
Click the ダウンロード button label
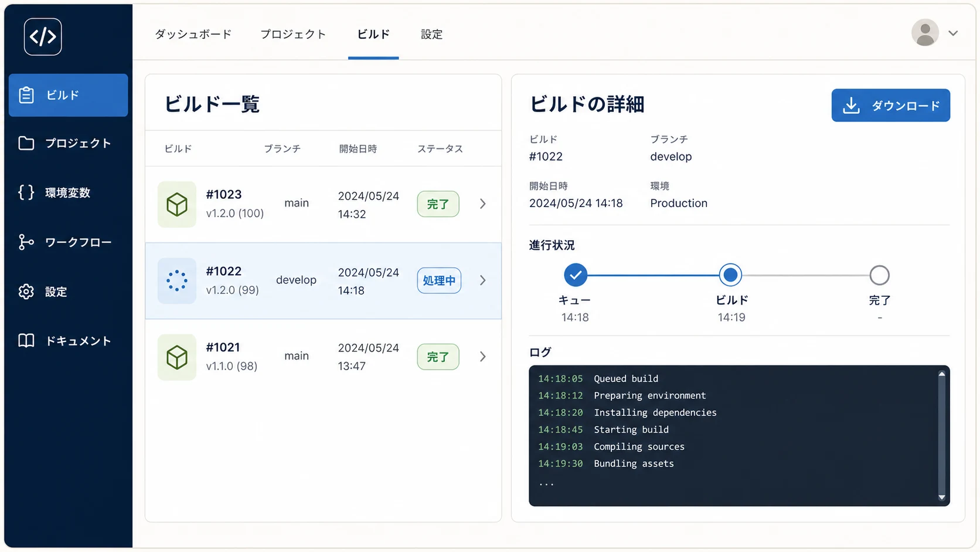click(906, 106)
